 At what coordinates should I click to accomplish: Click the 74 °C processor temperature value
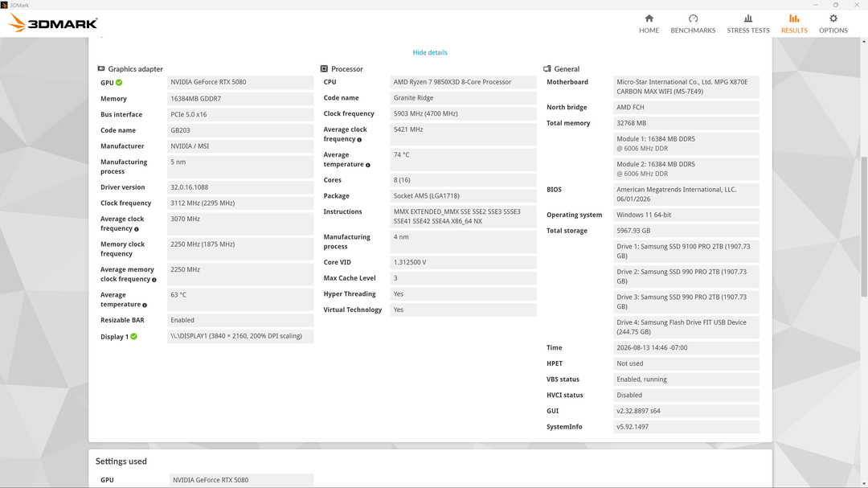pos(464,159)
